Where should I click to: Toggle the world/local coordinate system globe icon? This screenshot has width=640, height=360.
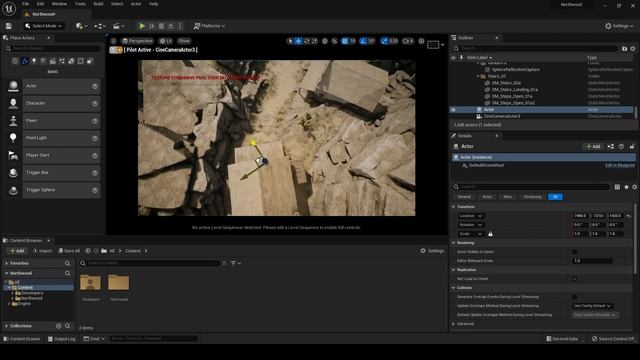pos(325,41)
